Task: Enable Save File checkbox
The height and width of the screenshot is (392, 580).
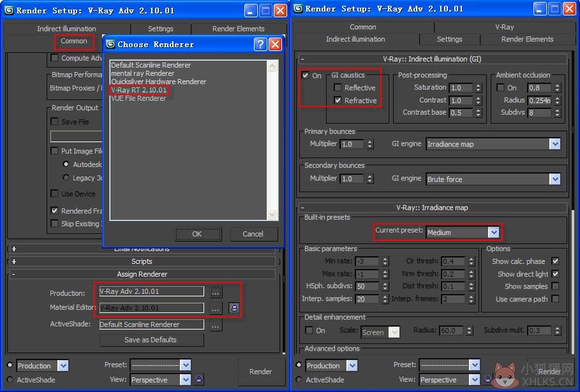Action: click(54, 122)
